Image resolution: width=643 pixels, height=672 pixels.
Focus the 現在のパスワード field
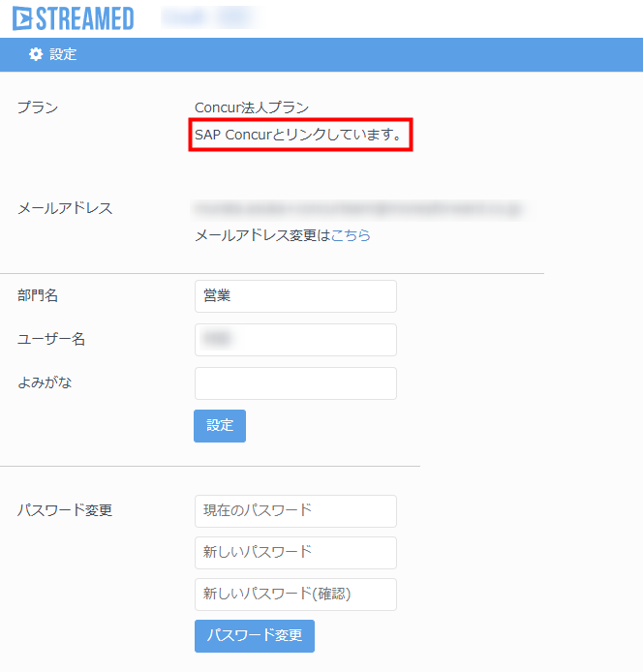pos(295,511)
